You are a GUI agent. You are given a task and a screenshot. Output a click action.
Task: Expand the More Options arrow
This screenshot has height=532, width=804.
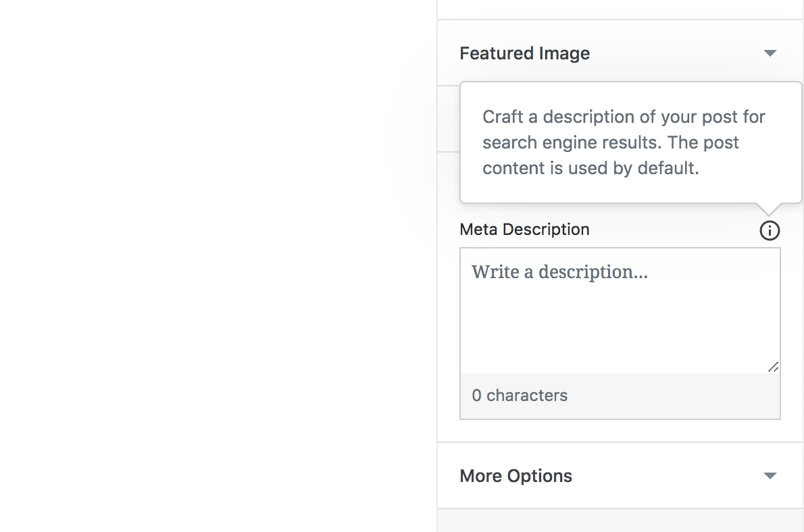click(x=770, y=476)
